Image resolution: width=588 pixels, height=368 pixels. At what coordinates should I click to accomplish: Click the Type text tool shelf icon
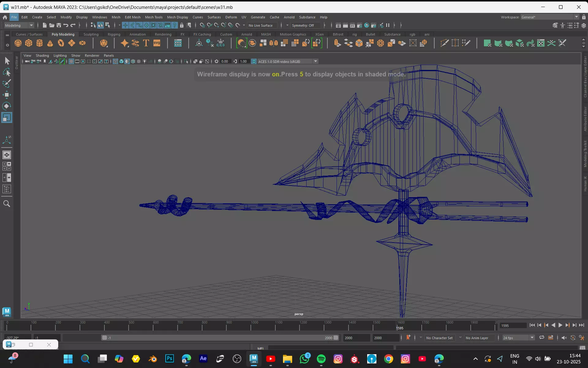[146, 43]
